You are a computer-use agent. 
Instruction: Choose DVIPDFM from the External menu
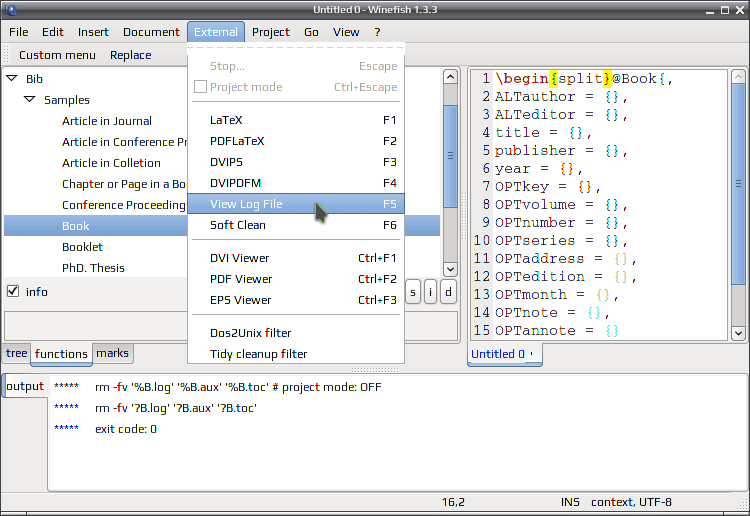[296, 183]
